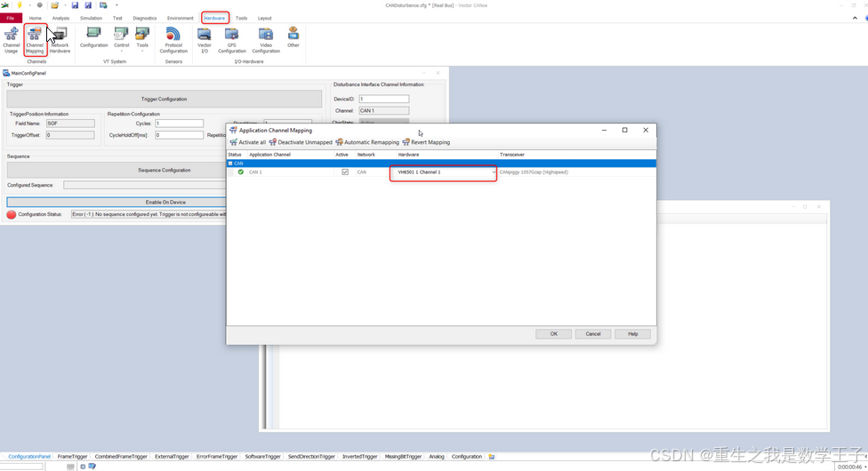
Task: Click the save-as disk icon
Action: tap(88, 5)
